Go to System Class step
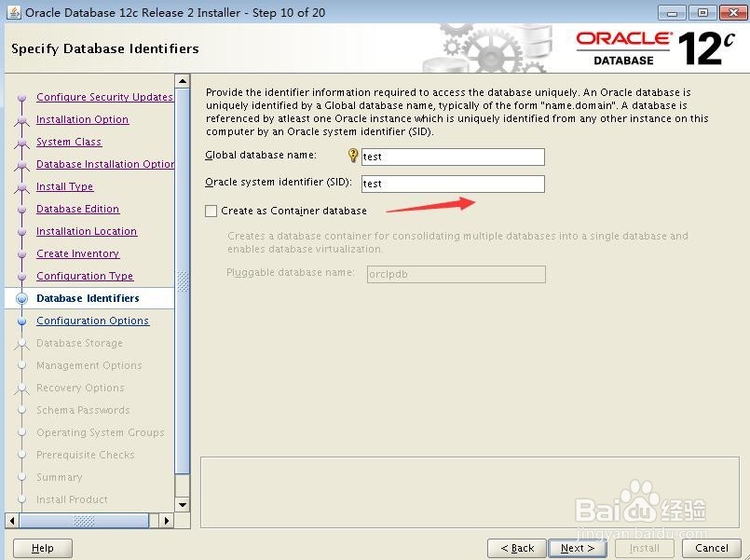 pos(69,142)
